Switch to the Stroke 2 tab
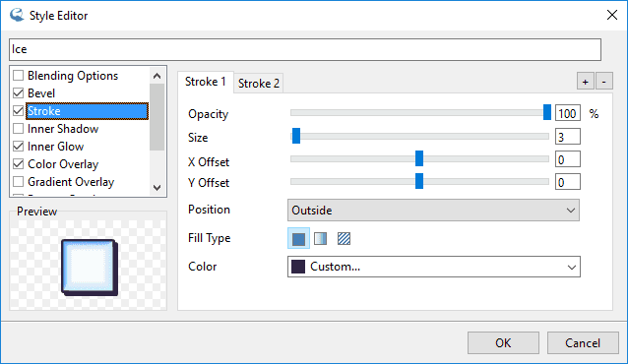The width and height of the screenshot is (628, 364). [258, 84]
